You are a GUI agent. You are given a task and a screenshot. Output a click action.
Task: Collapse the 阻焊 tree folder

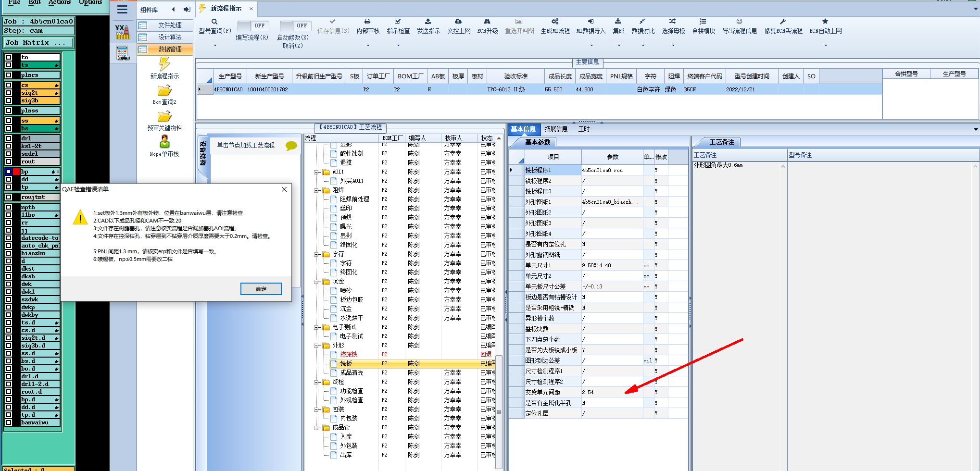point(317,190)
